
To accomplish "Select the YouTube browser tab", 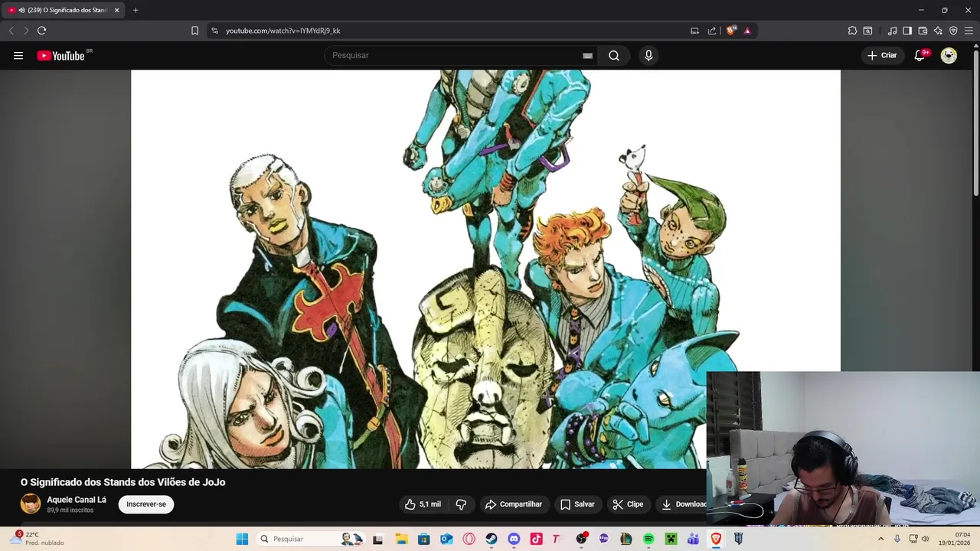I will tap(63, 10).
